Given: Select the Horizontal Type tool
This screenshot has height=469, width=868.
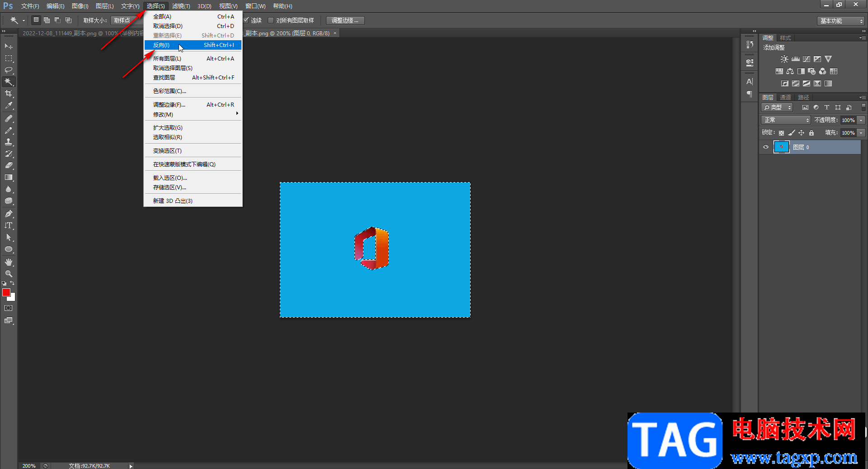Looking at the screenshot, I should (9, 225).
